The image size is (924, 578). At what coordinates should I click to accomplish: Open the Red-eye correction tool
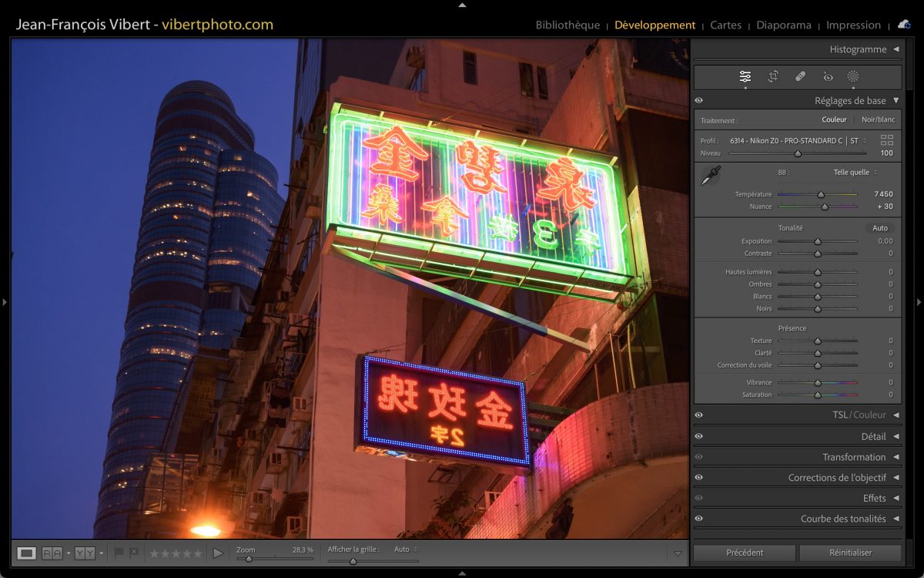828,76
